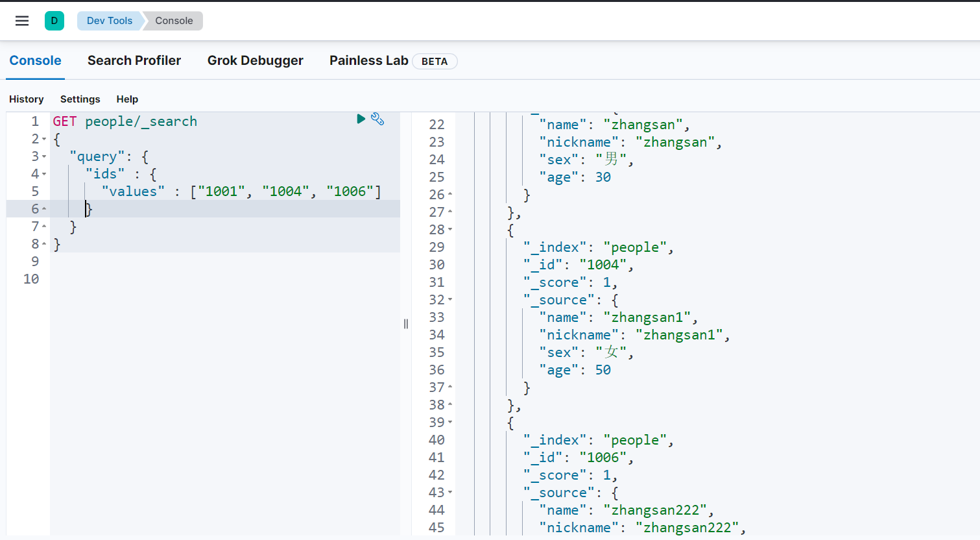Open the wrench request options icon
This screenshot has height=540, width=980.
coord(377,119)
